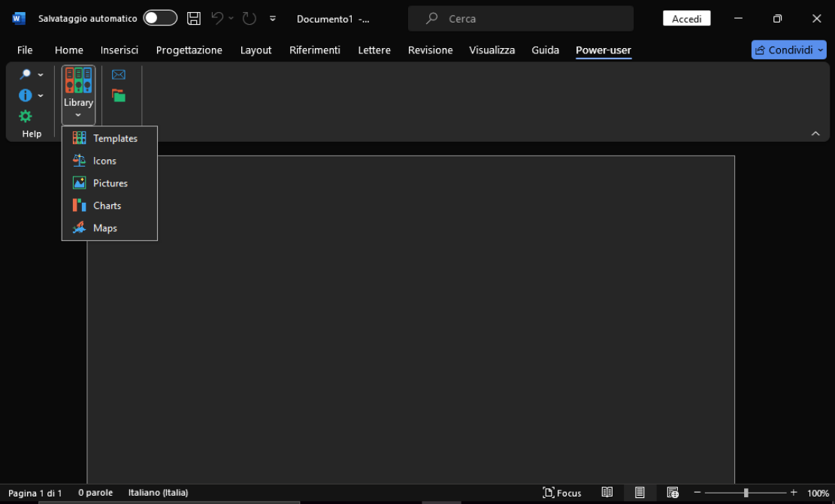The width and height of the screenshot is (835, 504).
Task: Click the Condividi share button
Action: pyautogui.click(x=788, y=50)
